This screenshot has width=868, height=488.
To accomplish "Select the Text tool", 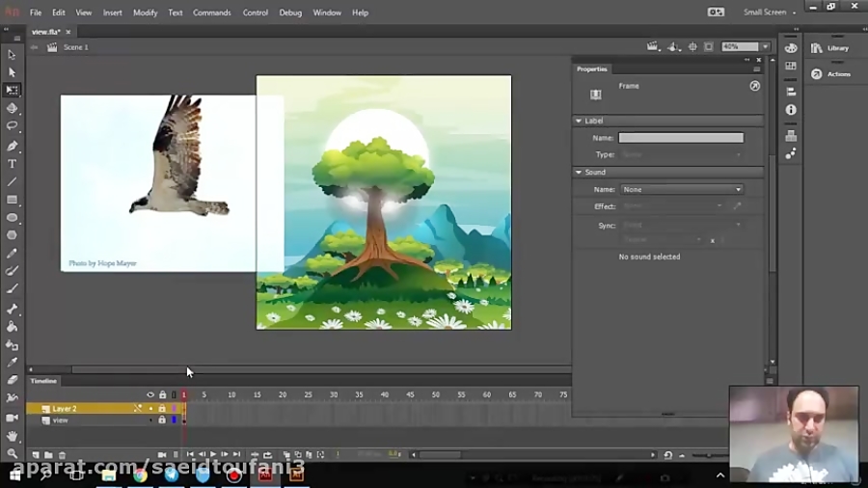I will pyautogui.click(x=12, y=164).
